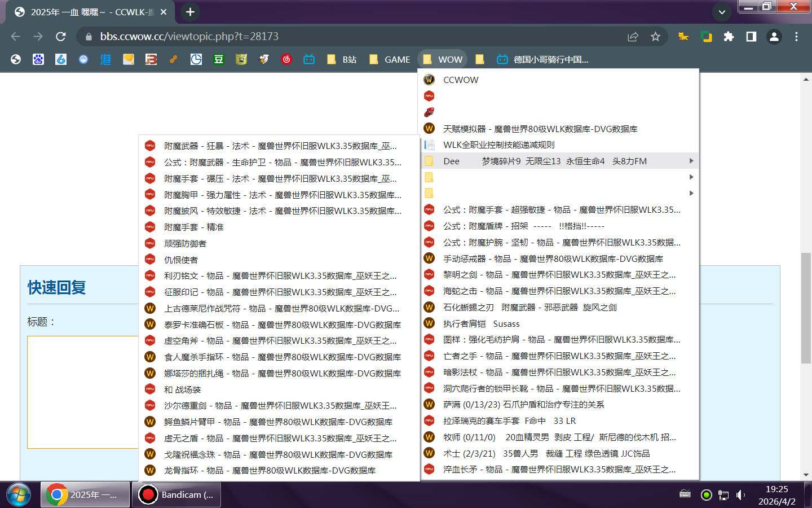Click the share icon in the address bar
812x508 pixels.
633,36
